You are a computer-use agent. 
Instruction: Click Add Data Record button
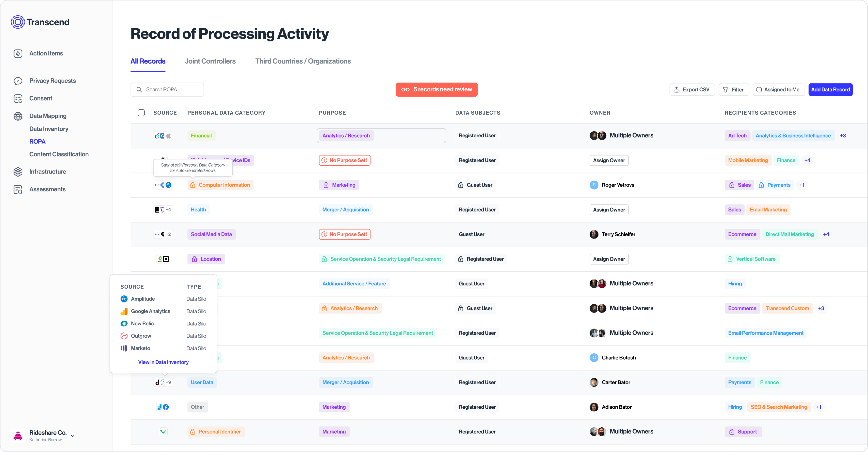(x=830, y=90)
